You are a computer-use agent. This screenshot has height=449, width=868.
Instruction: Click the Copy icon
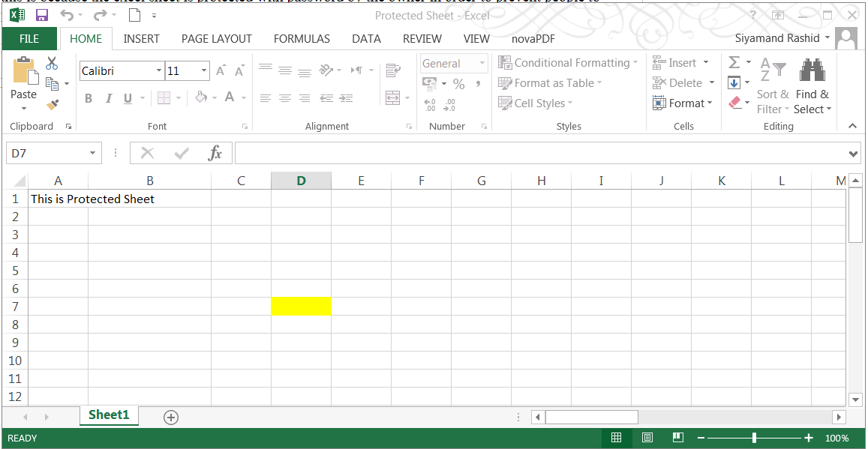click(x=52, y=83)
